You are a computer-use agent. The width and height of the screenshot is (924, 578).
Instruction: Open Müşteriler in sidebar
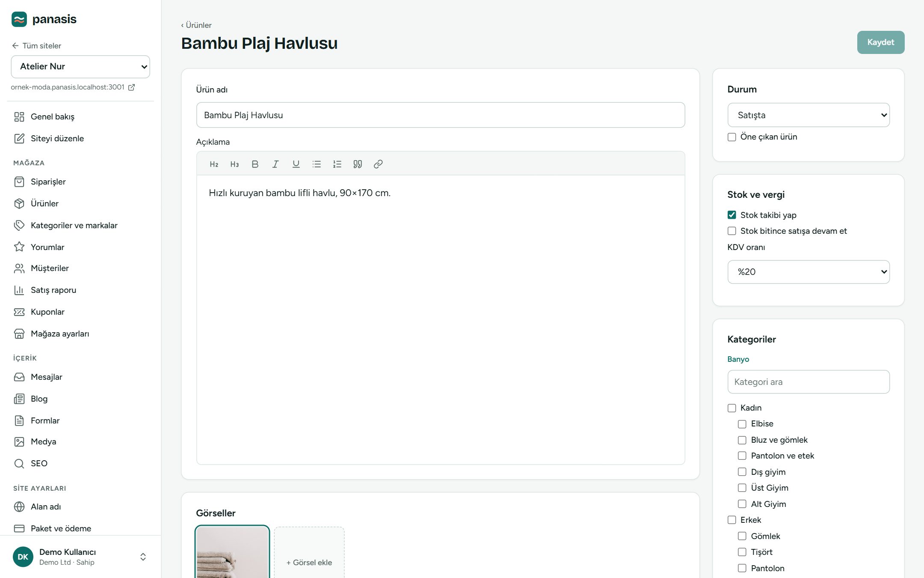tap(80, 268)
